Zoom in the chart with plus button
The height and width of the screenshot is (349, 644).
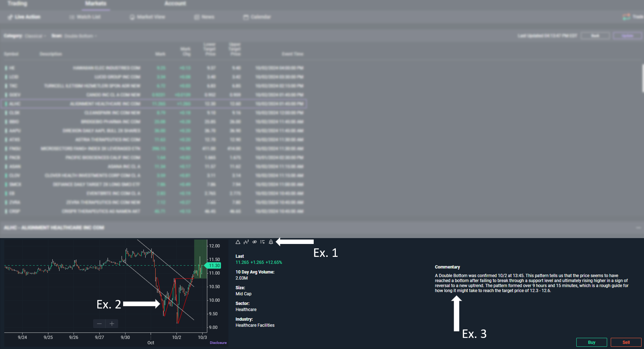tap(112, 324)
